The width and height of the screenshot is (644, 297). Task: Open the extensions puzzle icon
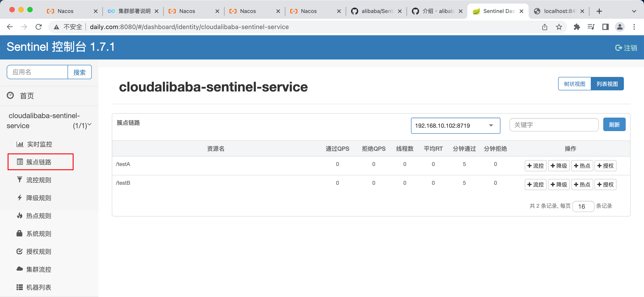pos(577,27)
